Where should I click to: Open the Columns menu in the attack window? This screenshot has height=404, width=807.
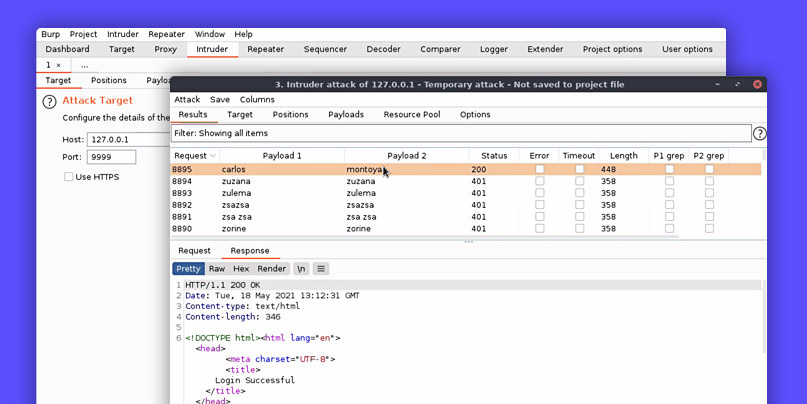click(257, 99)
